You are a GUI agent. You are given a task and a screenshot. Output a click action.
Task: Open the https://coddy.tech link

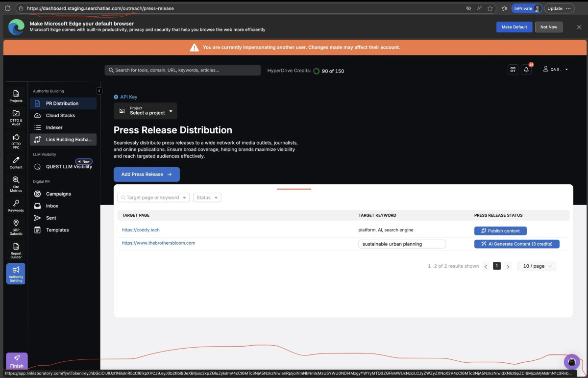point(141,230)
